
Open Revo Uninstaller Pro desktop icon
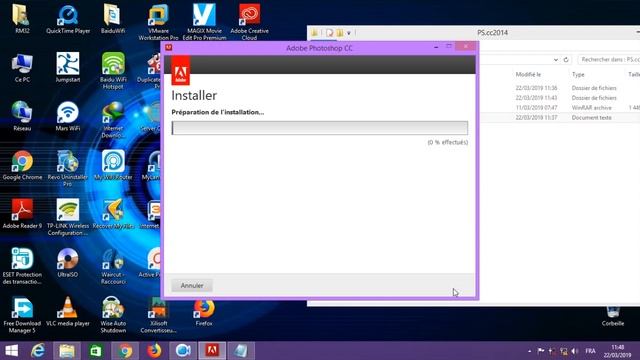(68, 168)
